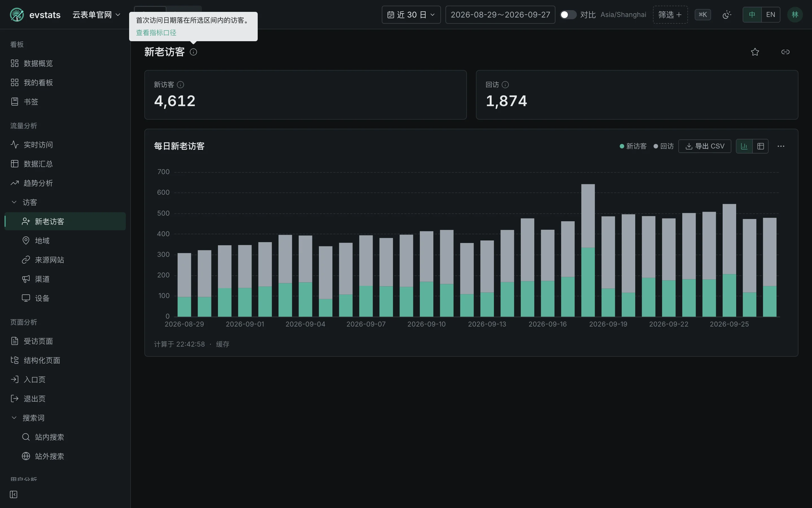Click 导出 CSV button
This screenshot has height=508, width=812.
point(705,146)
